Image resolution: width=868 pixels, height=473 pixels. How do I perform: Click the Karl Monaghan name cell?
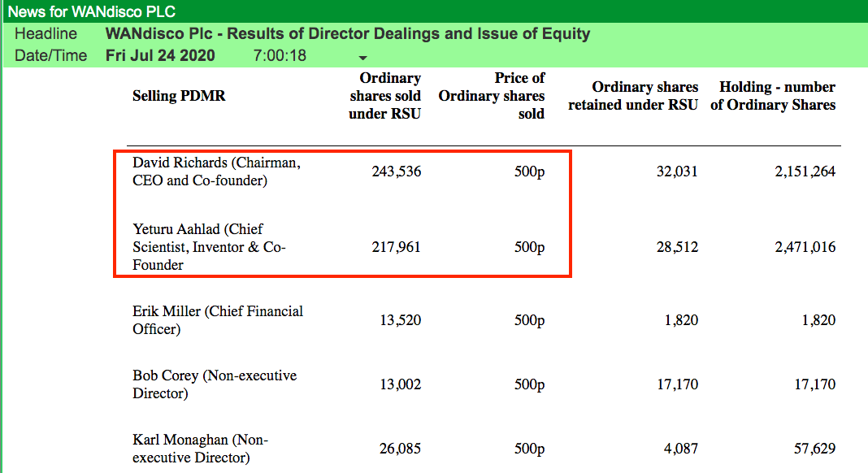tap(201, 449)
